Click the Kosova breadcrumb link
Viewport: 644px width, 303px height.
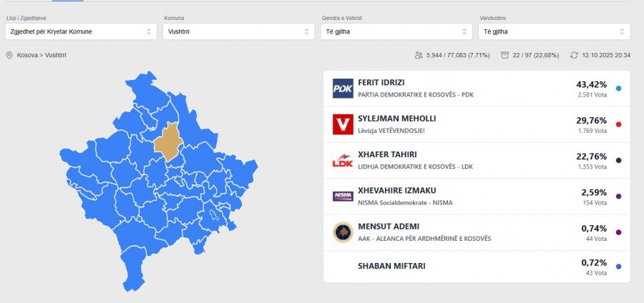pos(27,55)
